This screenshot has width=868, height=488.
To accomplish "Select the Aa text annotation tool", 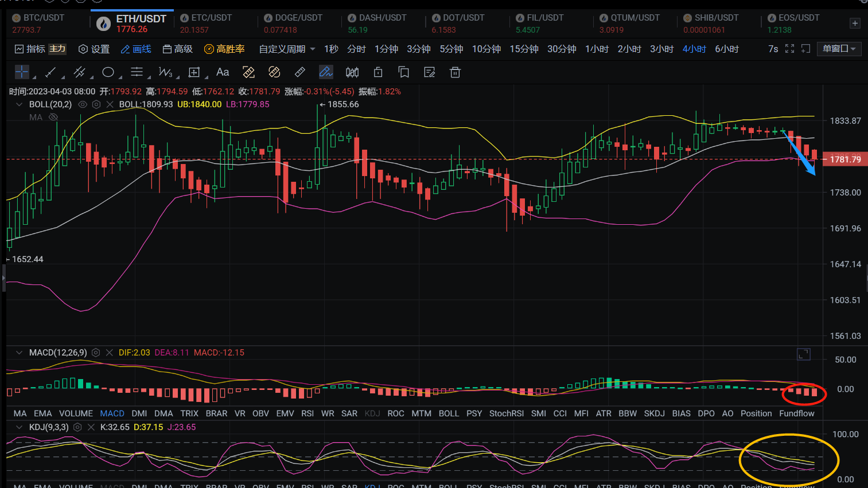I will click(x=223, y=72).
